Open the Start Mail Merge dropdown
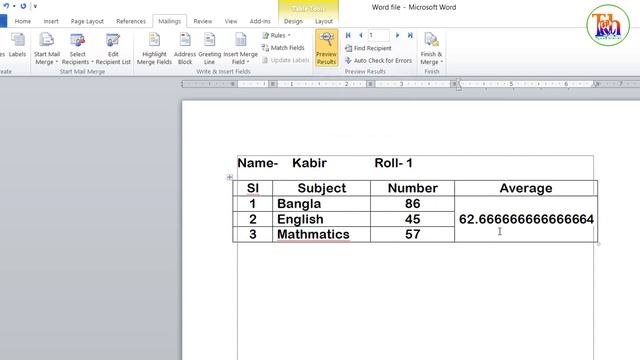Image resolution: width=640 pixels, height=360 pixels. pos(47,49)
